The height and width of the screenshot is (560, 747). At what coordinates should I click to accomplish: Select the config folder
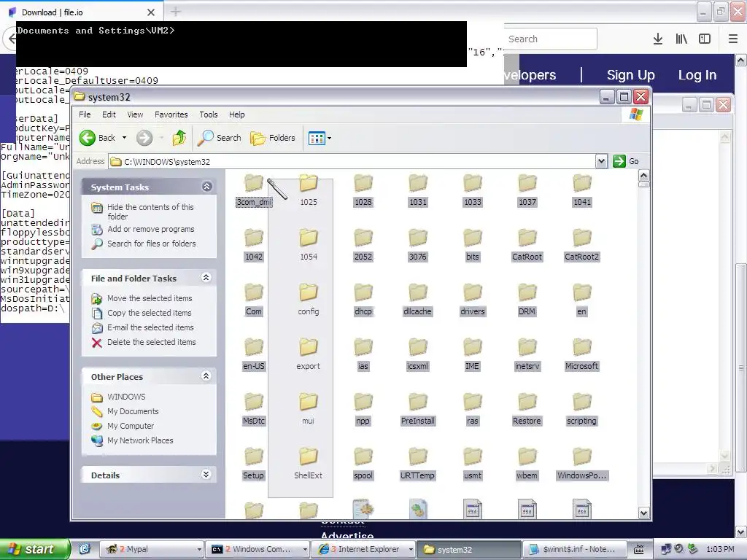point(309,300)
